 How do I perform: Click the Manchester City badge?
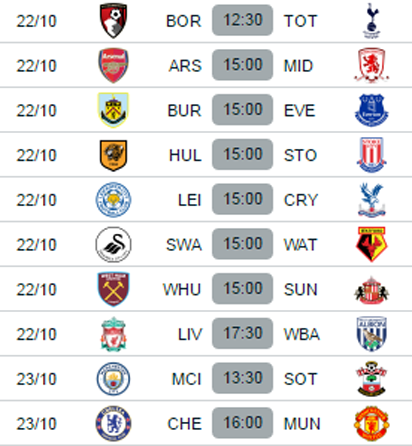tap(113, 379)
